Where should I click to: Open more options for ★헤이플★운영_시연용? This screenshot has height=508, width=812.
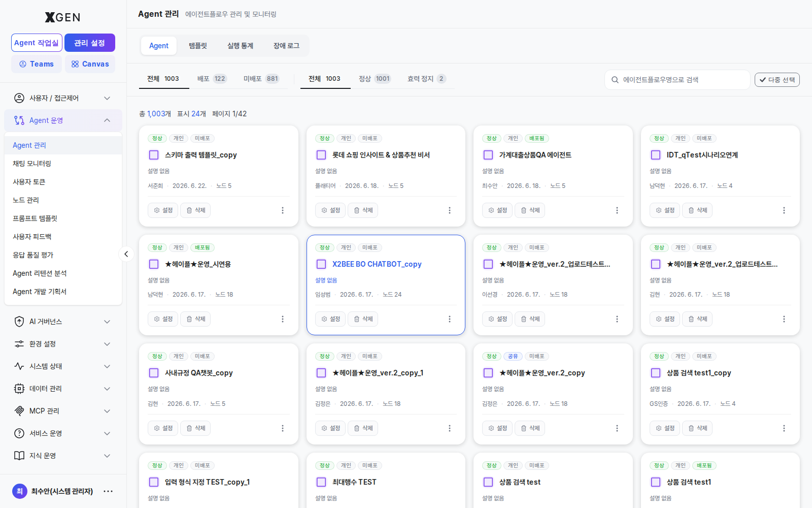coord(283,319)
